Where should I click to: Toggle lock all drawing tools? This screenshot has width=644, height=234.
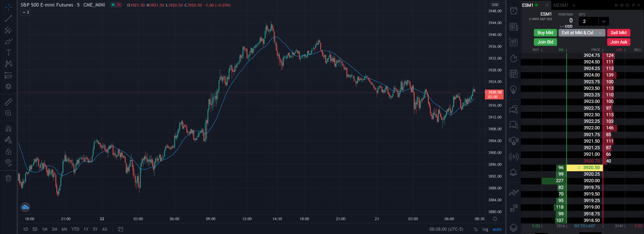coord(8,151)
